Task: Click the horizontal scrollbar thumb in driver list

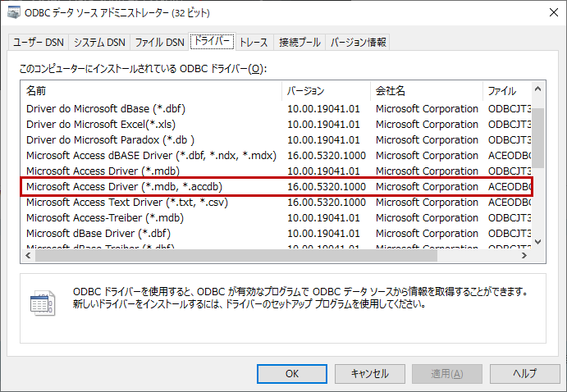Action: [x=236, y=255]
